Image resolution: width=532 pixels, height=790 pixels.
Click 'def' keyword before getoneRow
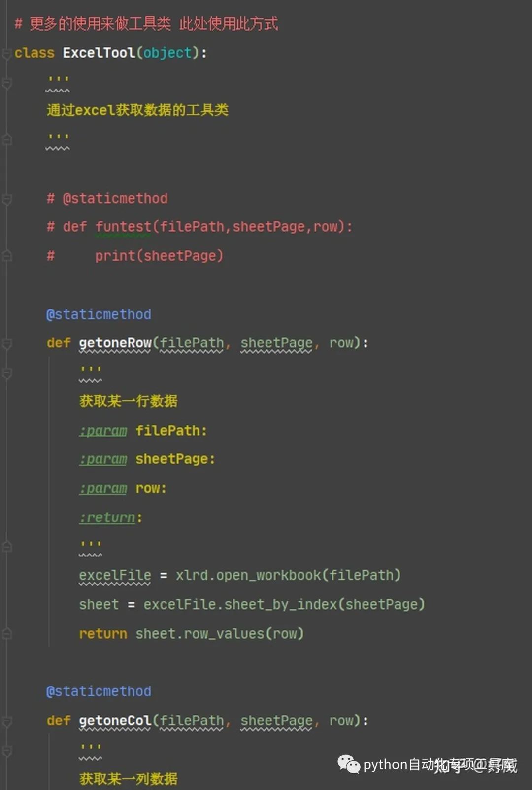coord(59,343)
